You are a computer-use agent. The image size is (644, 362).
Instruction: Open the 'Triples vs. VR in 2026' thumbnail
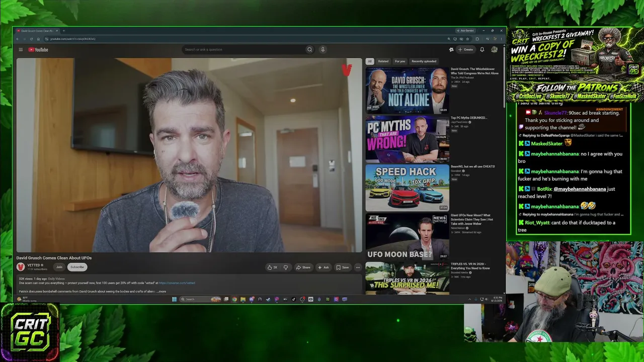coord(407,278)
